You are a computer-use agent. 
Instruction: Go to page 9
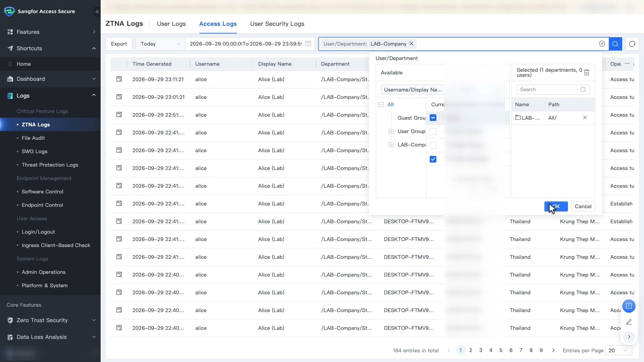coord(541,350)
